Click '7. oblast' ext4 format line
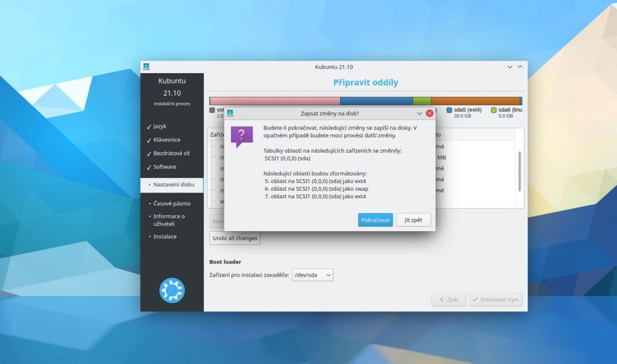The width and height of the screenshot is (617, 364). pos(315,196)
